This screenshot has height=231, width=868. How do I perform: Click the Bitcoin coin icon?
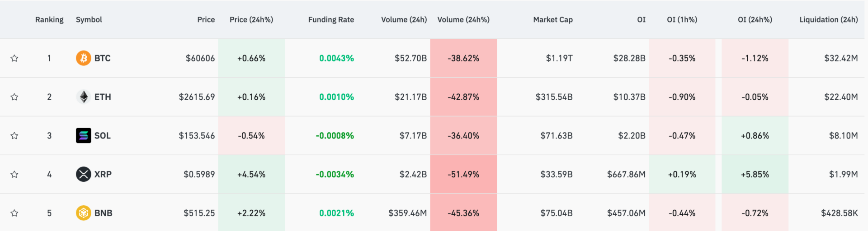pos(83,58)
